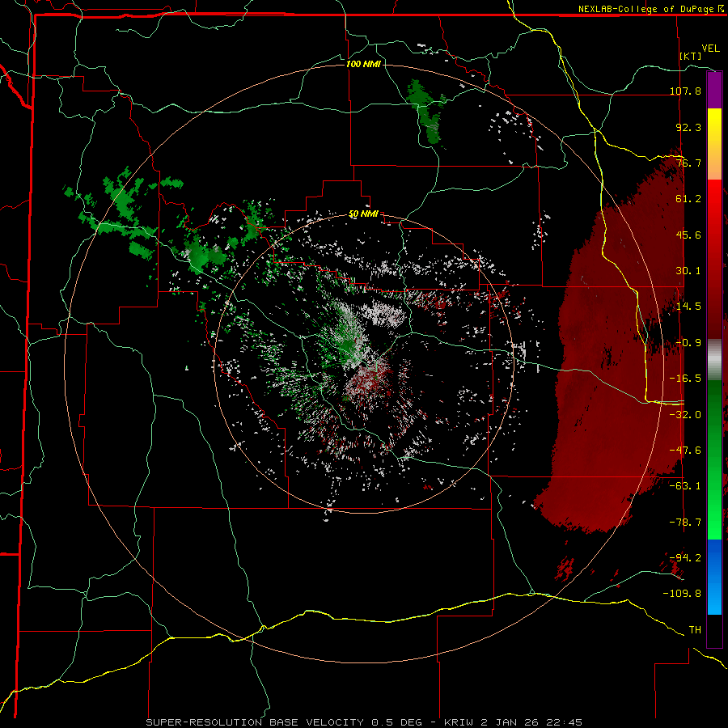The height and width of the screenshot is (728, 728).
Task: Select the 61.2 legend value
Action: pyautogui.click(x=688, y=199)
